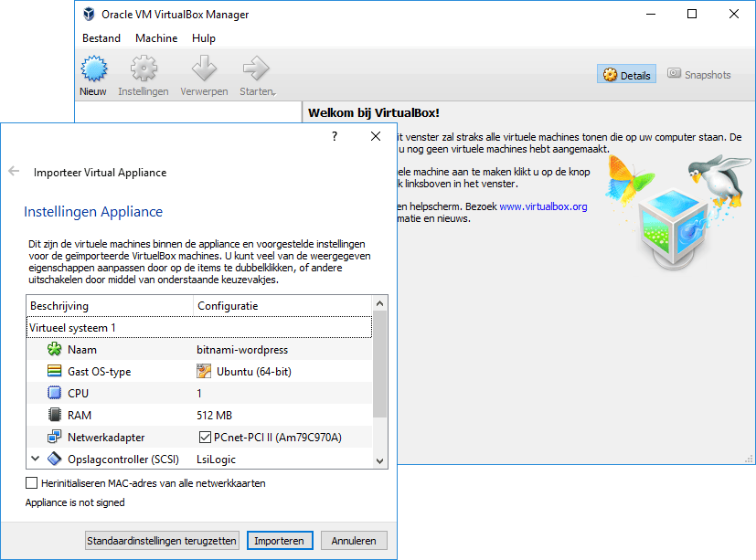
Task: Minimize the VirtualBox Manager window
Action: (650, 14)
